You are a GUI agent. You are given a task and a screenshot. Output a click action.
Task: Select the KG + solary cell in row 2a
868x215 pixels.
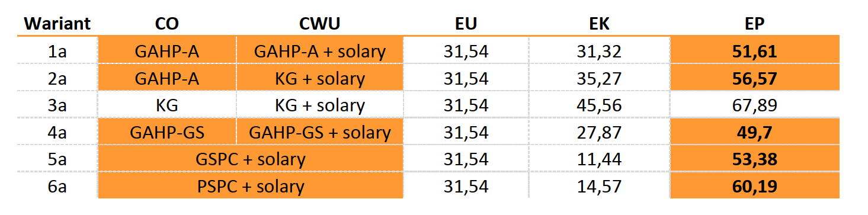(320, 78)
